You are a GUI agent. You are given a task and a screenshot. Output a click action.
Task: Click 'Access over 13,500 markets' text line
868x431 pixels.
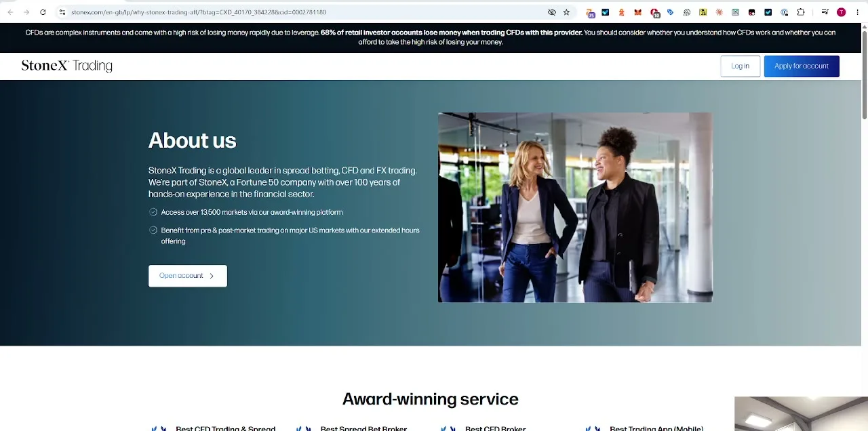[x=252, y=212]
